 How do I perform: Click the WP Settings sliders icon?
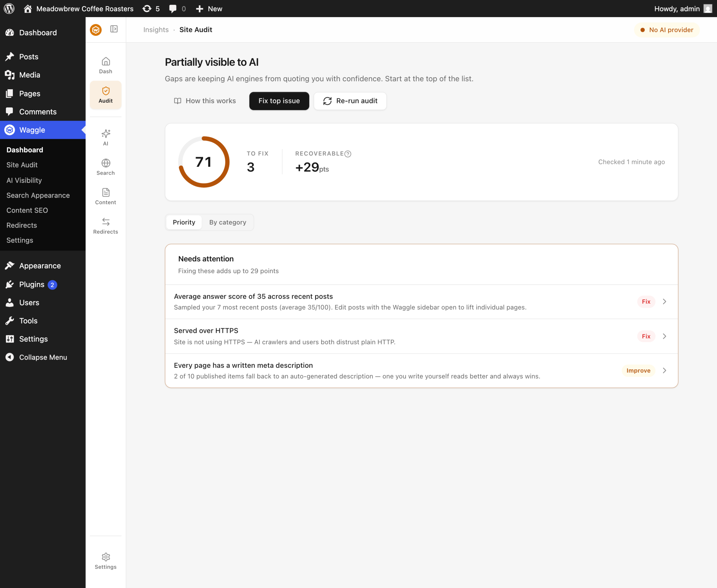pyautogui.click(x=10, y=339)
